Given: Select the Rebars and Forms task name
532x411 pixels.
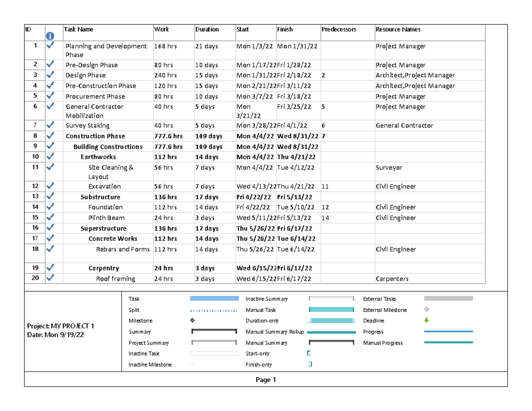Looking at the screenshot, I should [x=123, y=249].
